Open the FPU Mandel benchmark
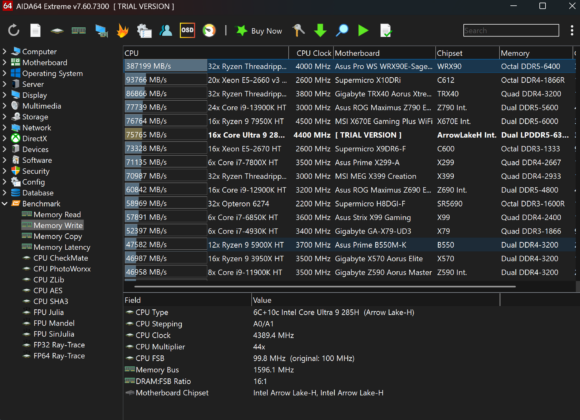The image size is (580, 420). (54, 323)
